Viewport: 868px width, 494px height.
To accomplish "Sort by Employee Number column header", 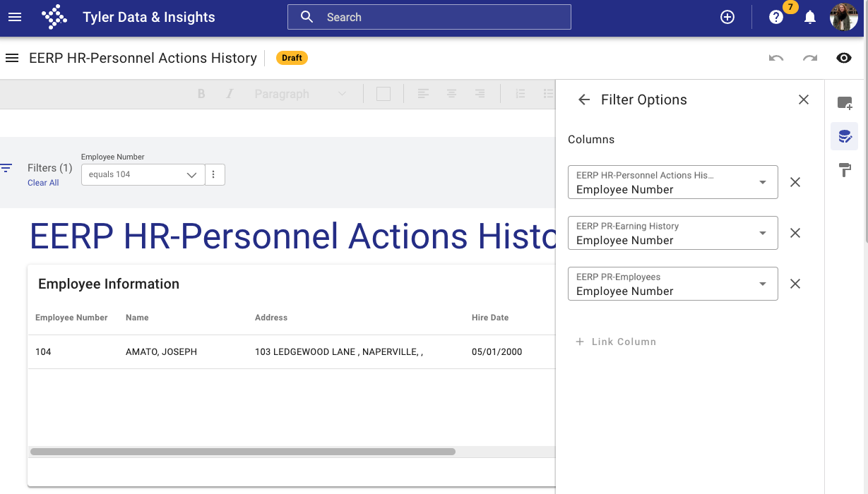I will 71,318.
